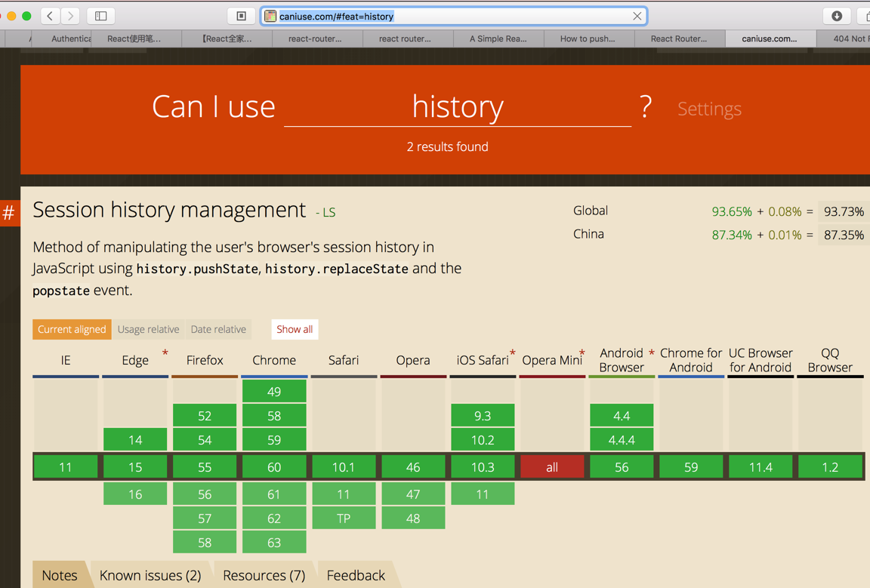Screen dimensions: 870x588
Task: Click the LS specification link
Action: [x=329, y=212]
